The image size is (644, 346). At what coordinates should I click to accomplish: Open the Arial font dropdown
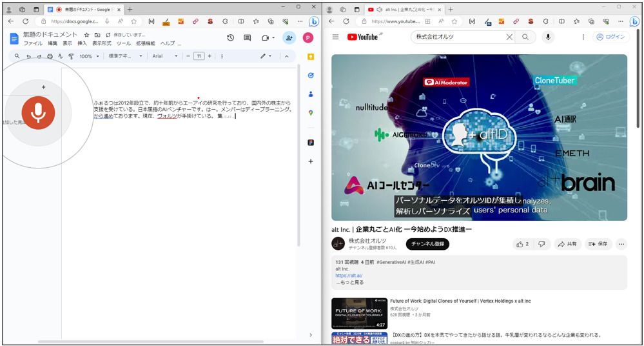pyautogui.click(x=165, y=57)
